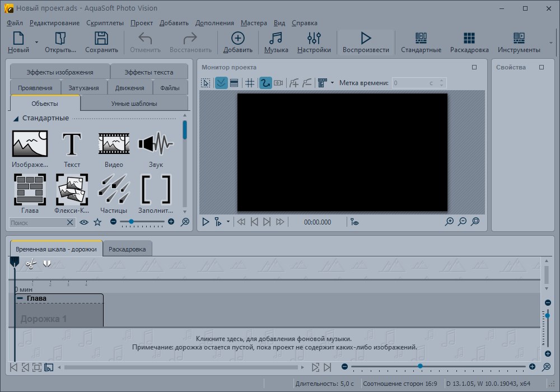
Task: Select the Флекси-Коллаж object
Action: click(x=72, y=190)
